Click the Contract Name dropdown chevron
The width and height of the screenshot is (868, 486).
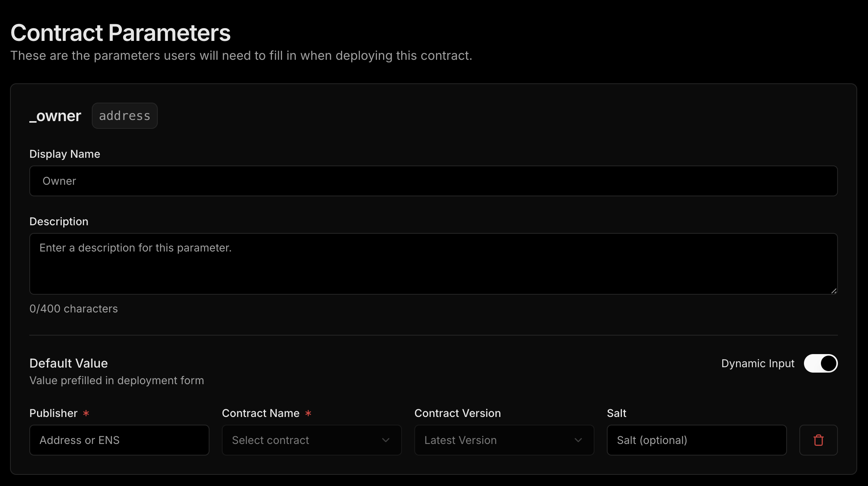click(385, 440)
